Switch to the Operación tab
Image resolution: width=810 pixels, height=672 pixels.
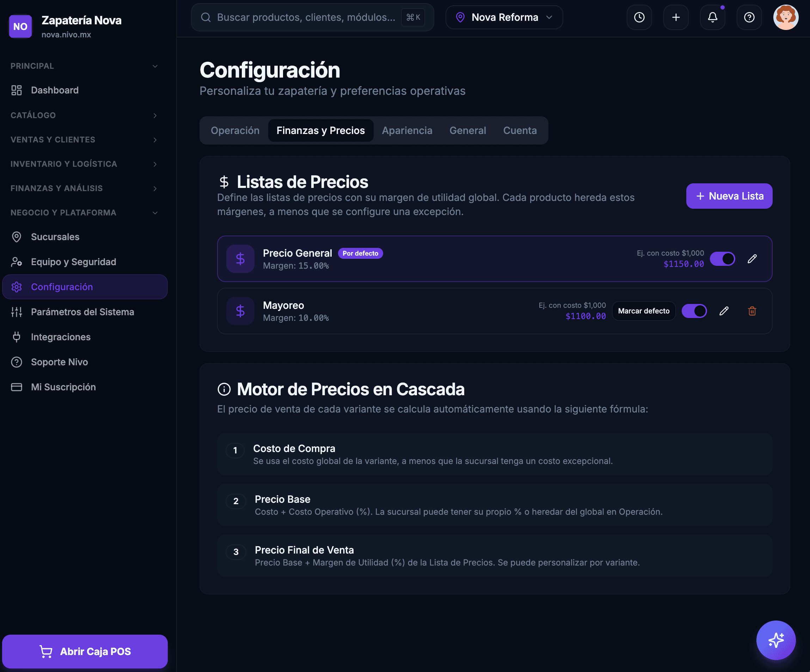(235, 130)
